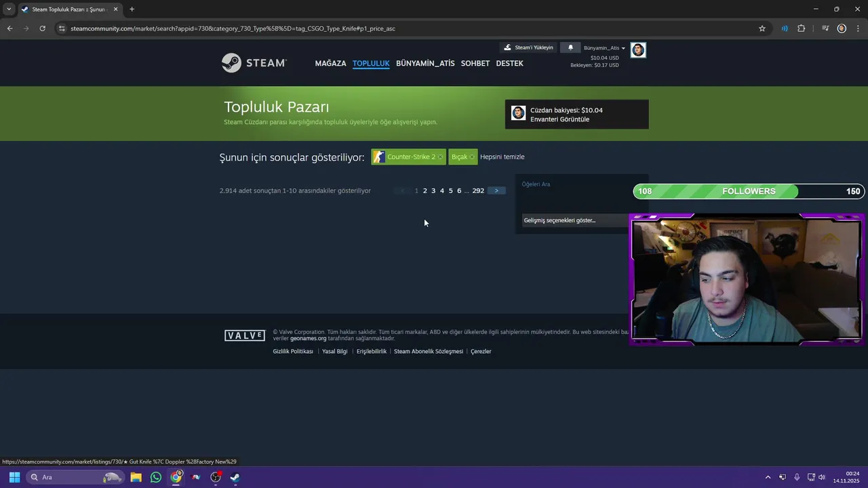Go to results page 6
This screenshot has width=868, height=488.
pyautogui.click(x=459, y=190)
